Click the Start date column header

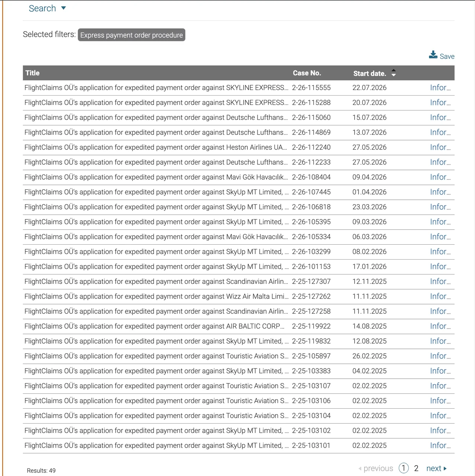click(x=369, y=73)
